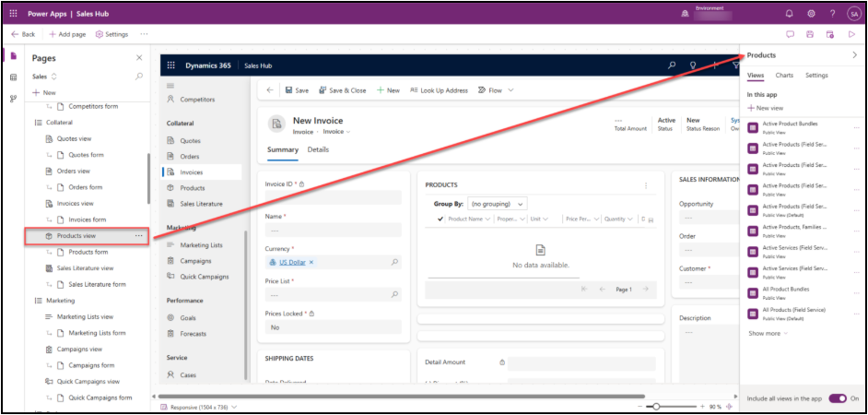Click the checkmark column header in Products grid

pos(440,219)
